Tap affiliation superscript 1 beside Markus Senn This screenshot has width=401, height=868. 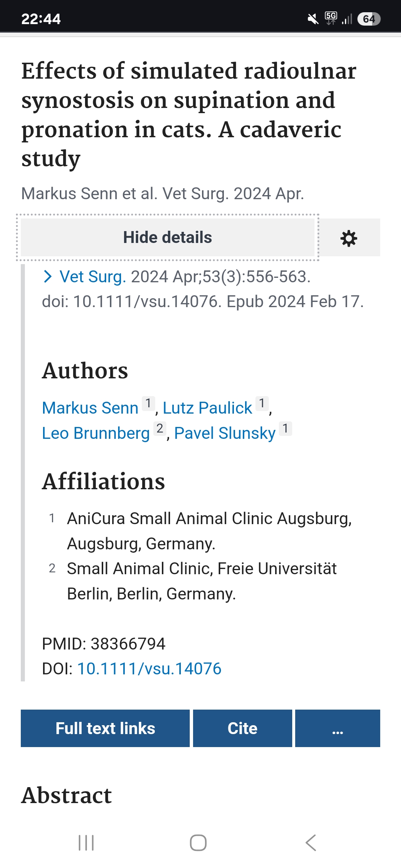(x=148, y=403)
